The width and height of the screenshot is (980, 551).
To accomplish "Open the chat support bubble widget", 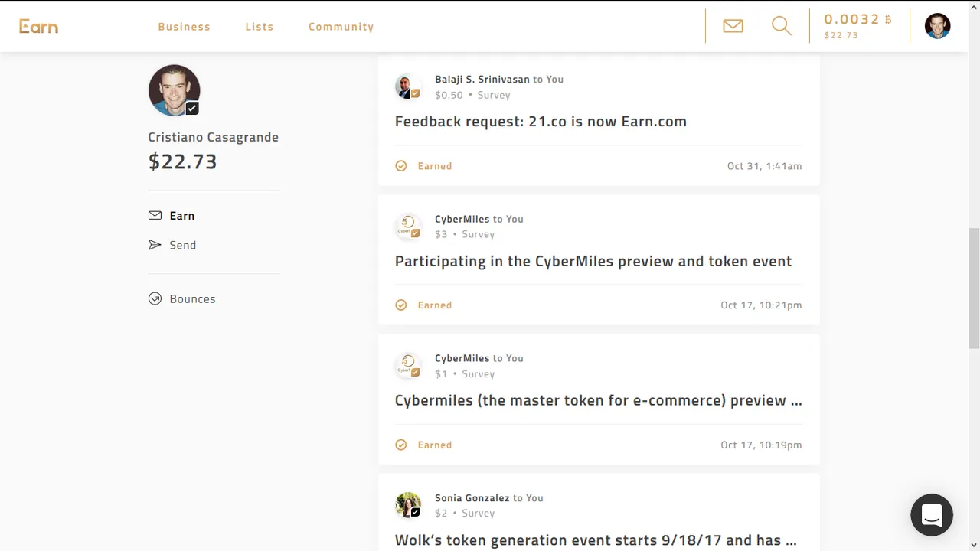I will point(932,514).
